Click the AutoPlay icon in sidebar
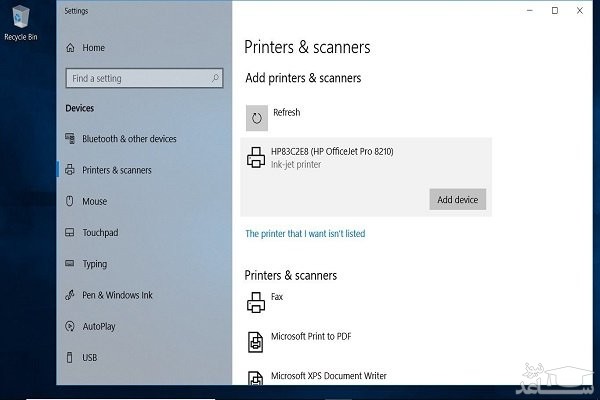 click(x=70, y=326)
